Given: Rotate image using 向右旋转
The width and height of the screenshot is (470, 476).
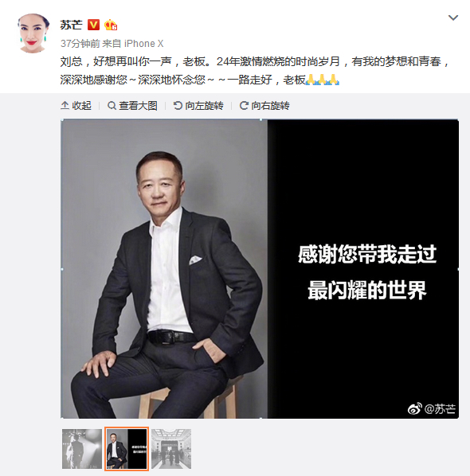Looking at the screenshot, I should click(x=264, y=106).
